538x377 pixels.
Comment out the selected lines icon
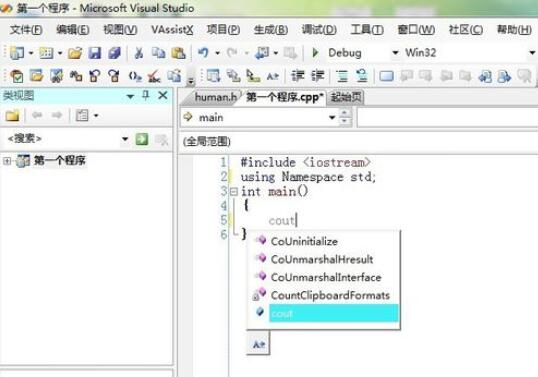click(x=342, y=76)
